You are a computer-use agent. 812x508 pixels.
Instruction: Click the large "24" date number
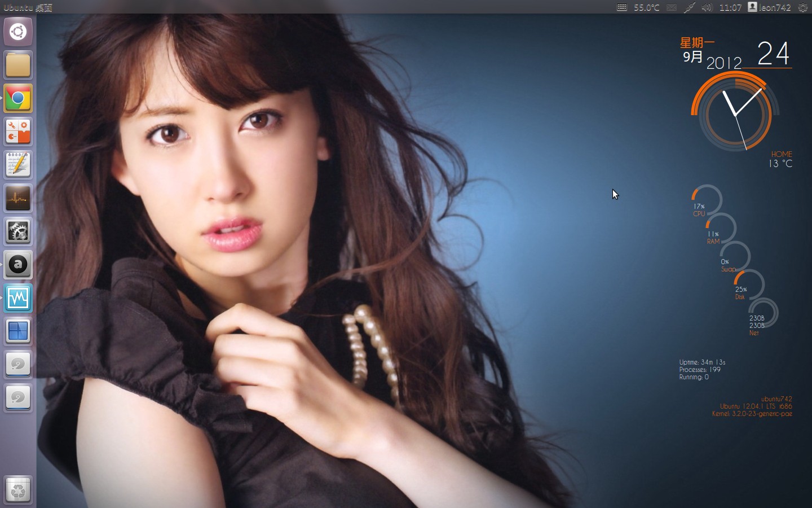[x=773, y=53]
